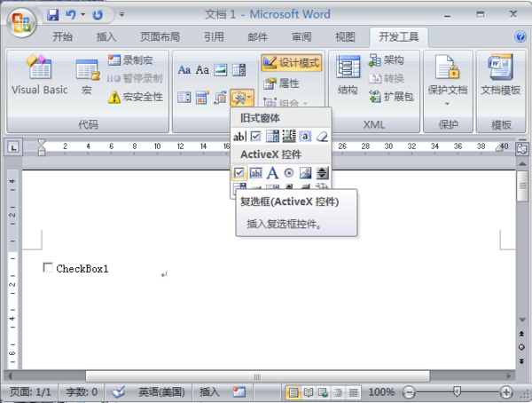This screenshot has height=403, width=532.
Task: Click the 页面: 1/1 status indicator
Action: [x=30, y=392]
